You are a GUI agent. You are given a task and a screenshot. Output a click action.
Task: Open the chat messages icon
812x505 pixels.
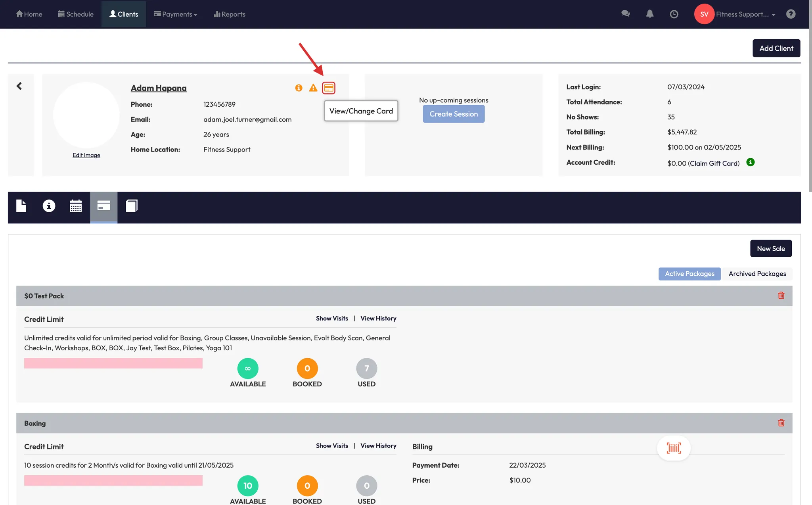tap(625, 14)
